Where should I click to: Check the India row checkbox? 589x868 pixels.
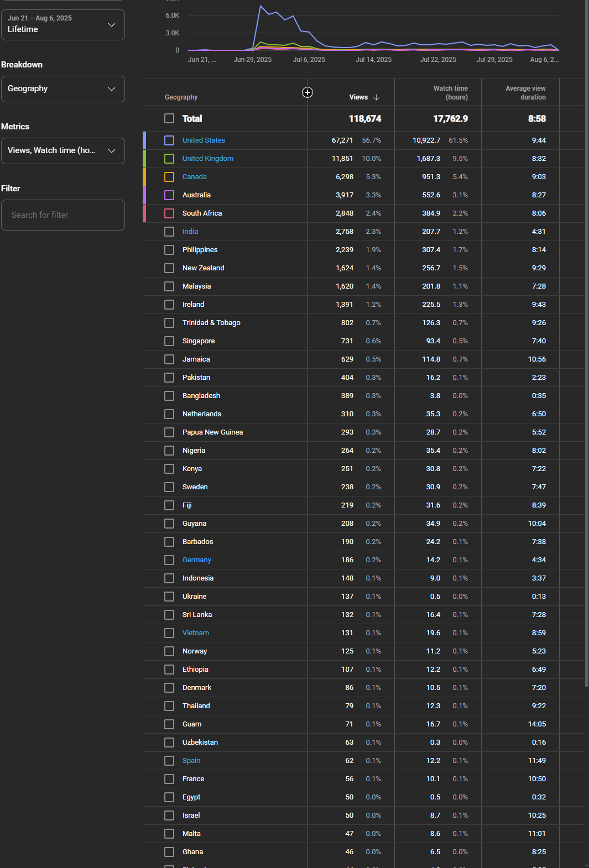click(x=169, y=232)
